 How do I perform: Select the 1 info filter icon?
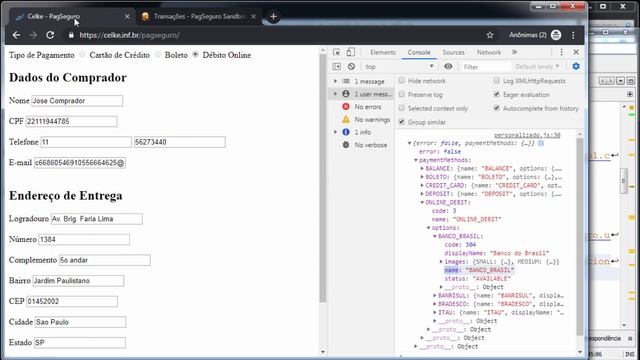coord(346,132)
